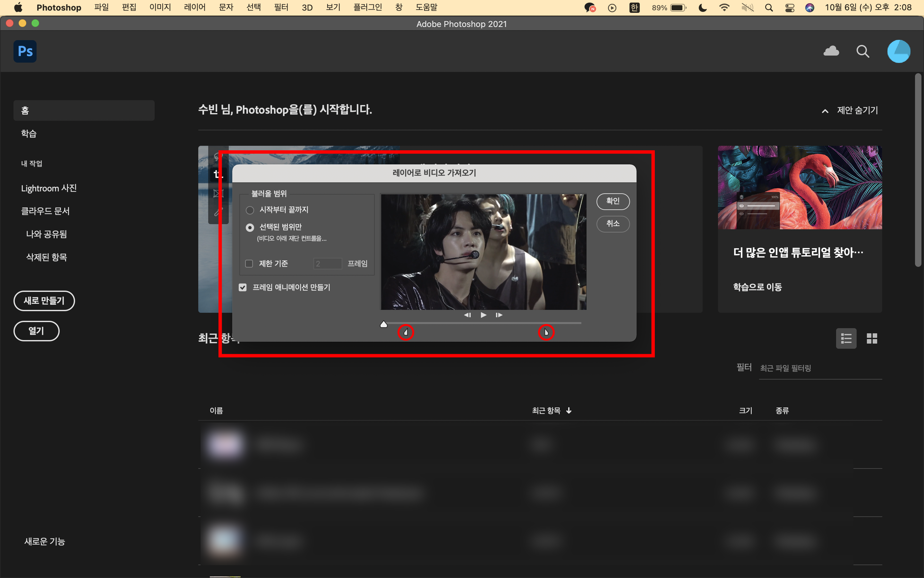Open the 파일 menu

click(x=102, y=7)
